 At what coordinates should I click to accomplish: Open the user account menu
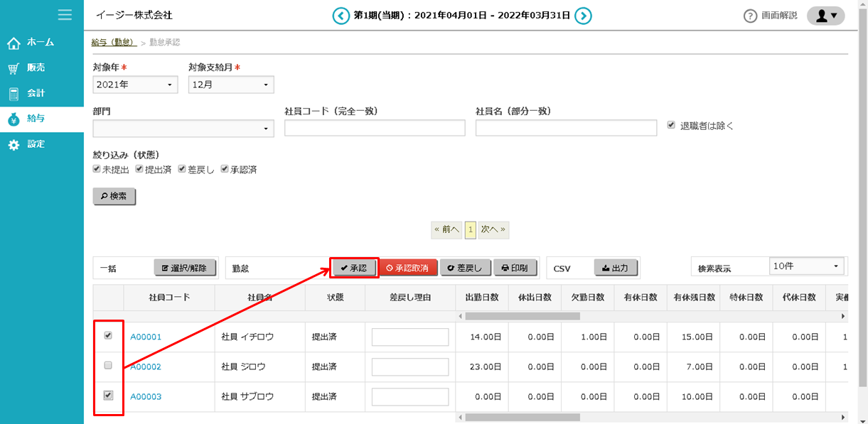tap(825, 16)
